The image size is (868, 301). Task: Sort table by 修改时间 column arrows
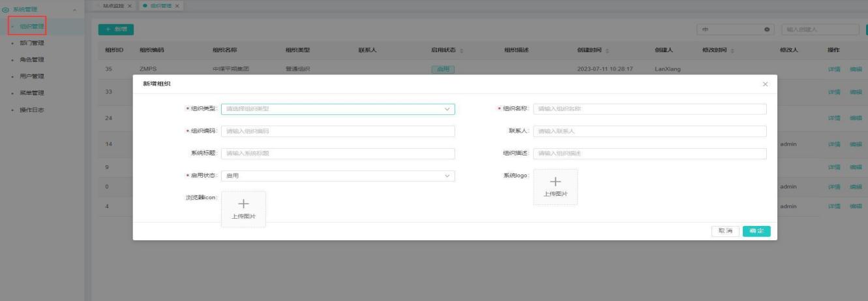click(x=734, y=50)
